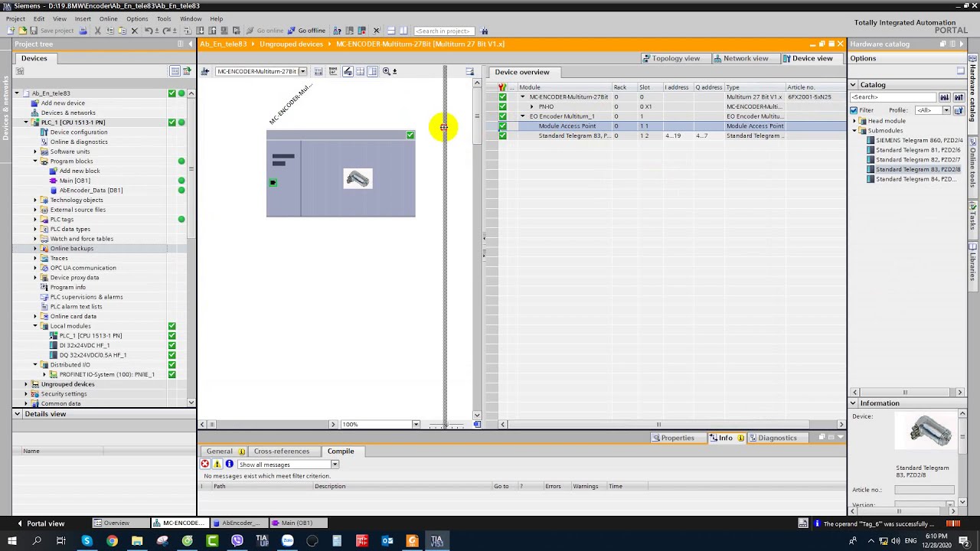Click the Delete X icon in the main toolbar

click(x=135, y=31)
